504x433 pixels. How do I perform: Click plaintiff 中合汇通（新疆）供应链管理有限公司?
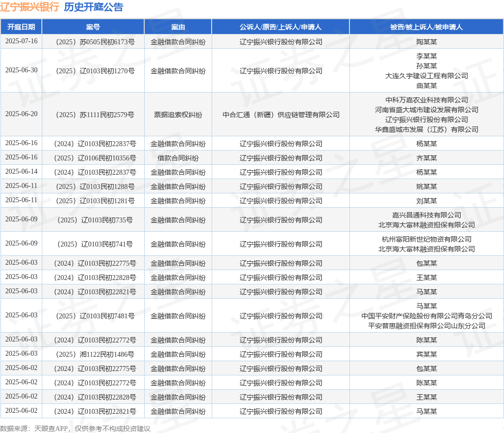tap(281, 115)
